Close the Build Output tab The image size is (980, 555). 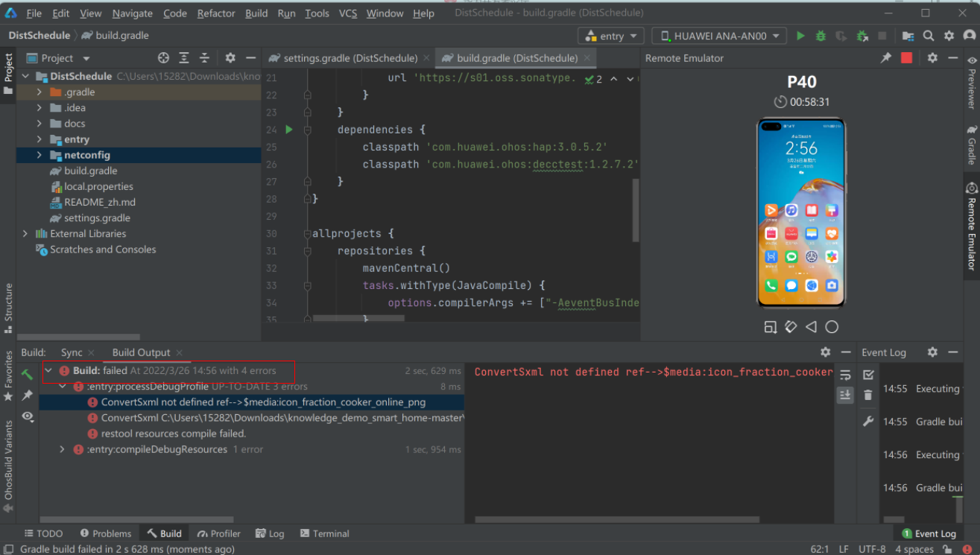(179, 353)
